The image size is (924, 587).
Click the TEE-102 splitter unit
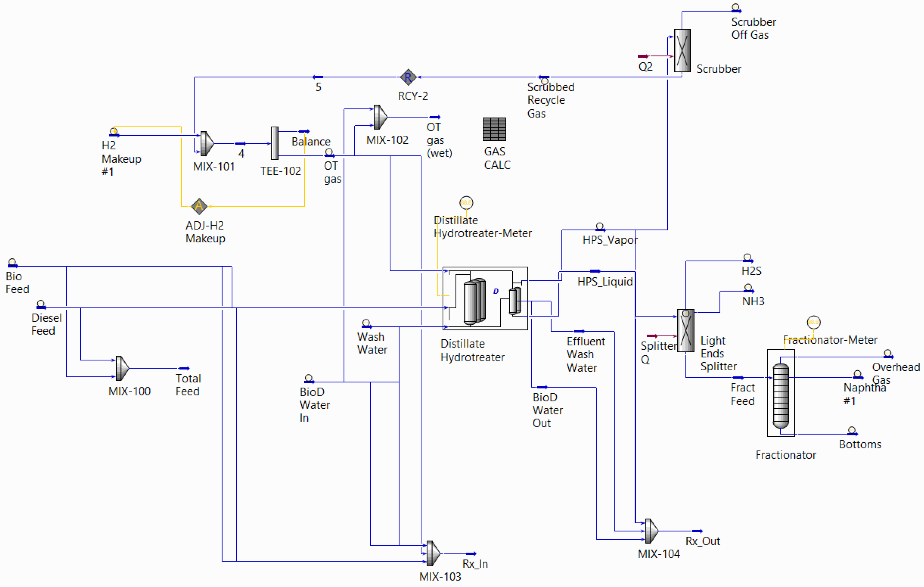click(274, 143)
